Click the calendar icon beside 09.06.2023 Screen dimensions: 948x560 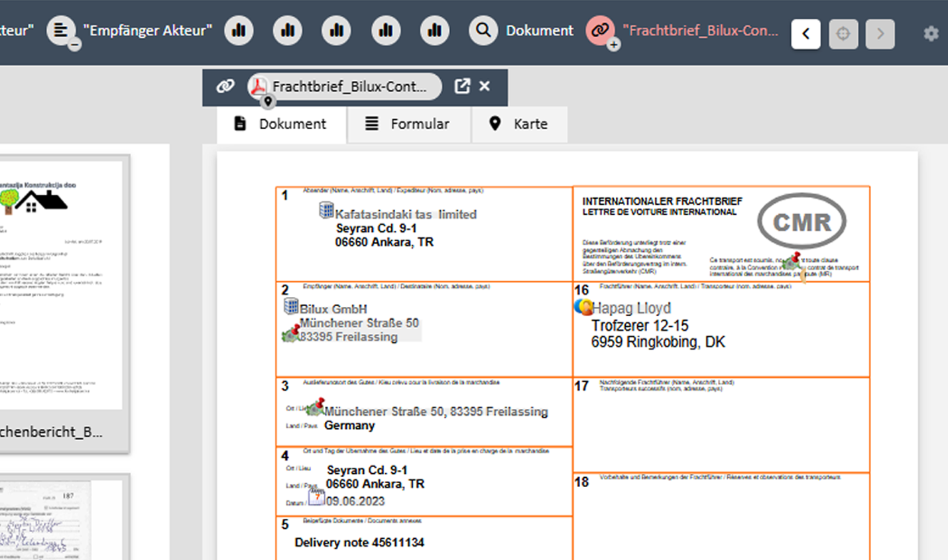317,497
